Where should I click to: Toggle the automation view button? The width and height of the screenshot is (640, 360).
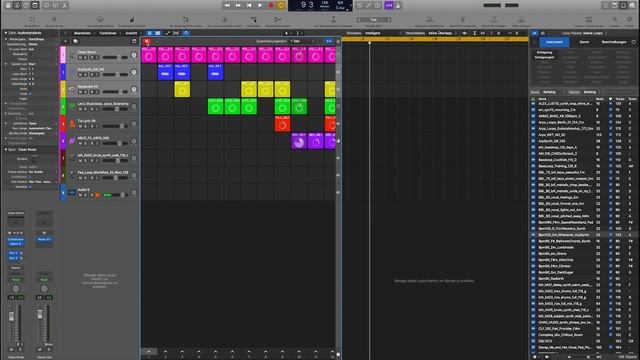point(167,33)
